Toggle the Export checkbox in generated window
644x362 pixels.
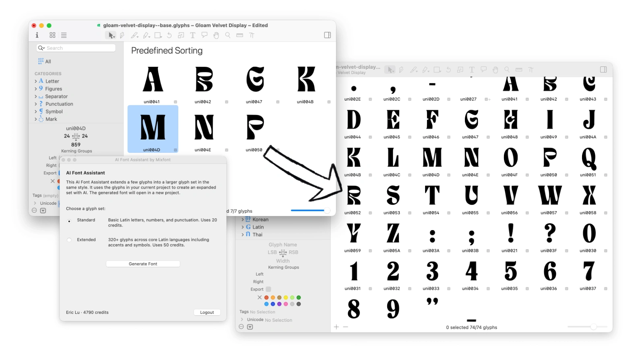(268, 289)
